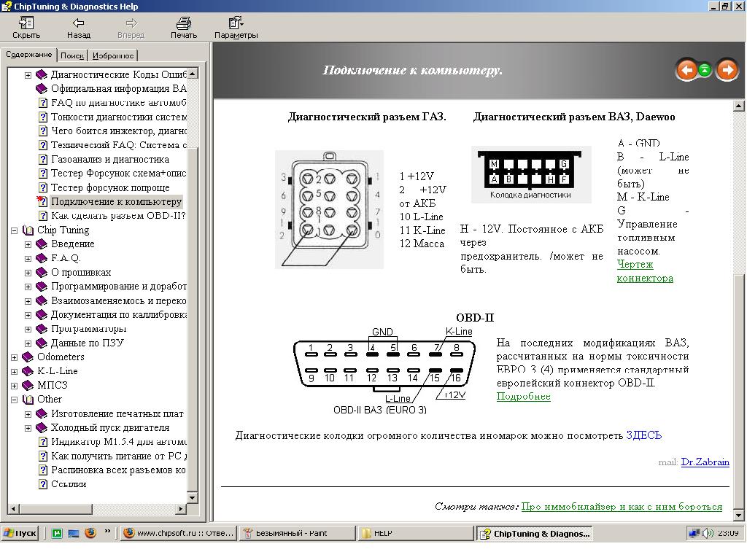
Task: Switch to the Поиск tab
Action: (72, 55)
